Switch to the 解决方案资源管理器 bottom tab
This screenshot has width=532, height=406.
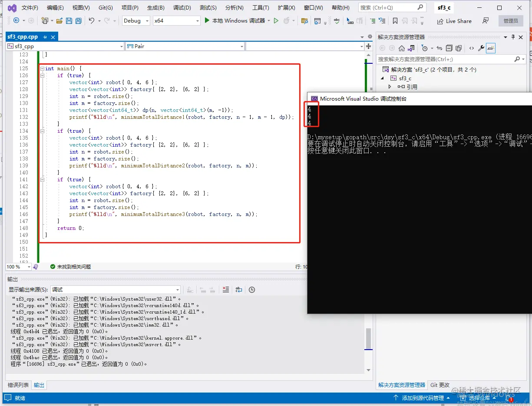[402, 385]
